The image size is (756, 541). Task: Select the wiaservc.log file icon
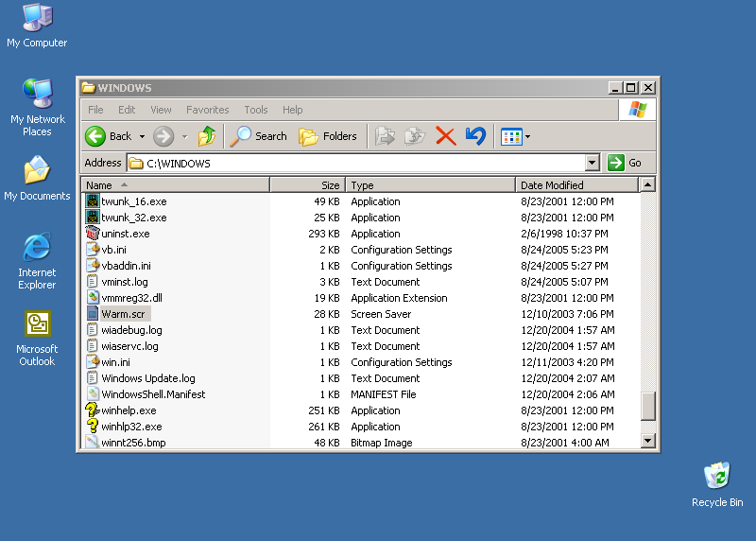(x=92, y=346)
